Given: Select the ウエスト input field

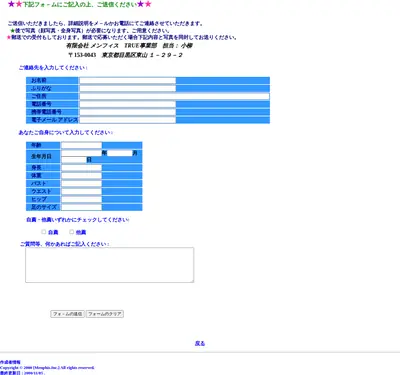Looking at the screenshot, I should click(81, 191).
